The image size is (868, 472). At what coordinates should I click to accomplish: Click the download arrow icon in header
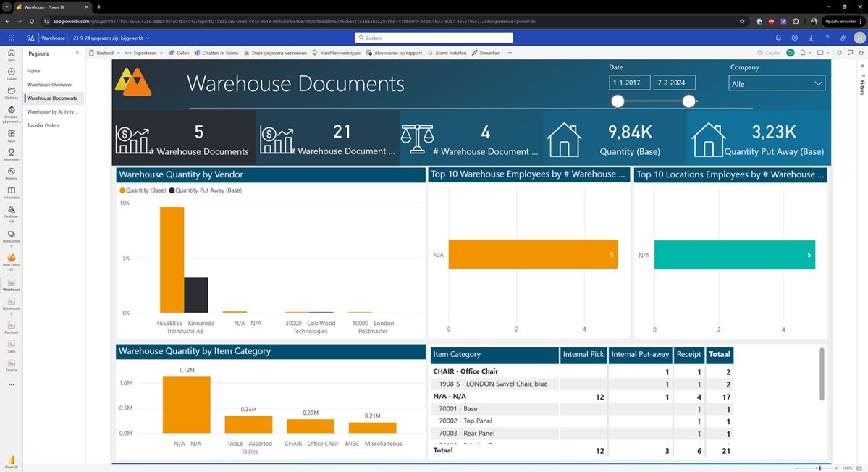click(x=811, y=38)
